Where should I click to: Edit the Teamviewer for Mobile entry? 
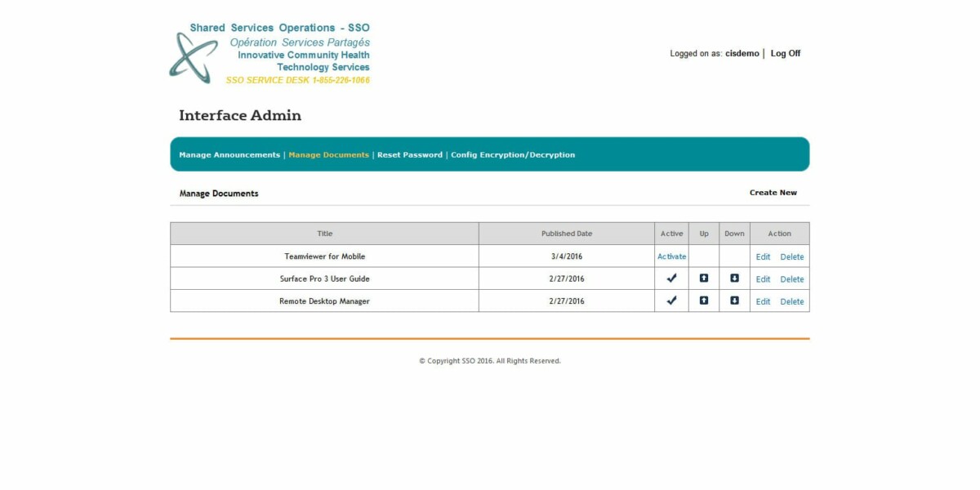coord(763,256)
